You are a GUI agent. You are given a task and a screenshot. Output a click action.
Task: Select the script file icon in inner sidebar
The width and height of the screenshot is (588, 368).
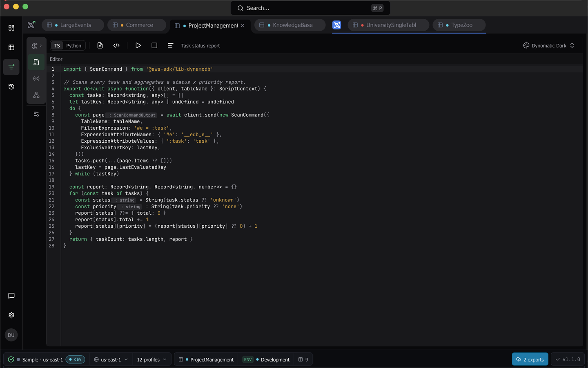[36, 62]
